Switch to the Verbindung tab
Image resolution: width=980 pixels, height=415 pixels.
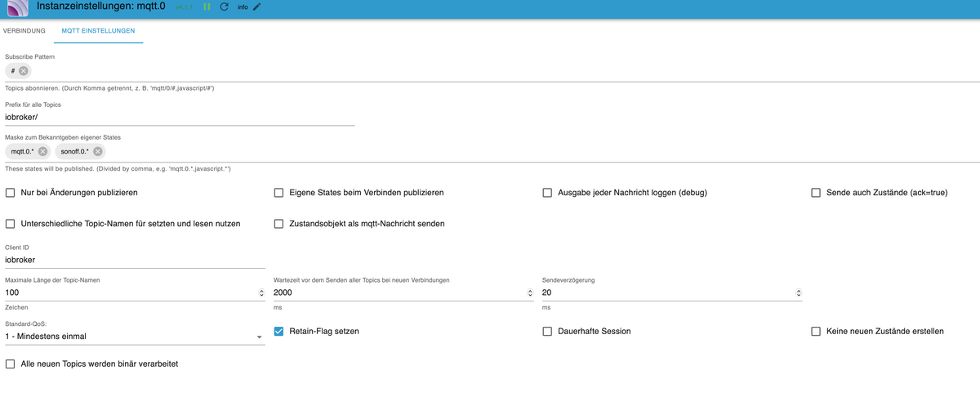pos(24,31)
